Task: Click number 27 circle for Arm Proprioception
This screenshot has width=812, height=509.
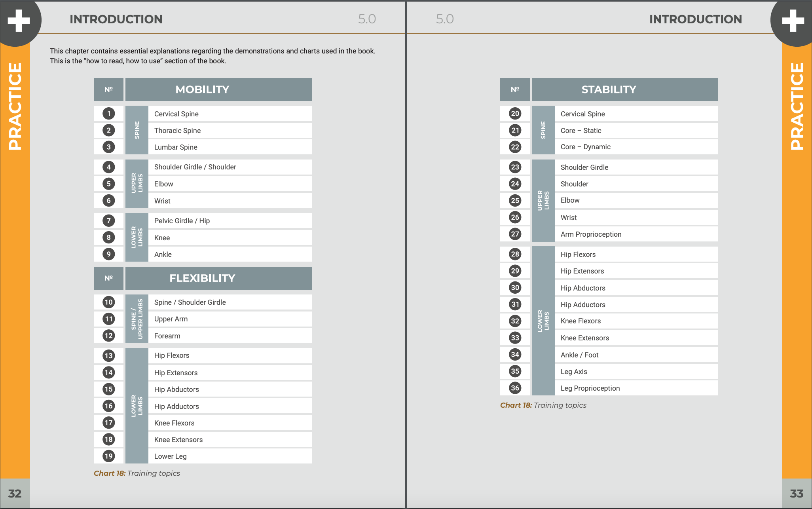Action: [515, 234]
